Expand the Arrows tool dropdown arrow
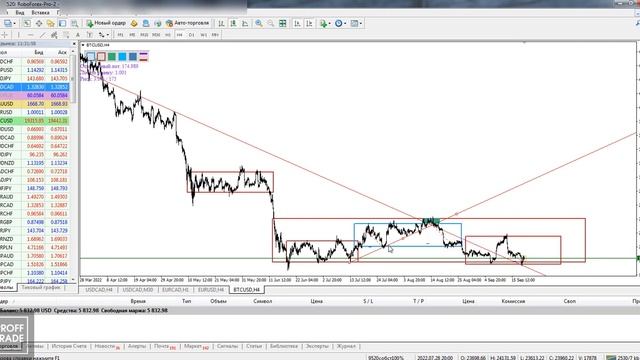The width and height of the screenshot is (640, 360). [x=107, y=35]
